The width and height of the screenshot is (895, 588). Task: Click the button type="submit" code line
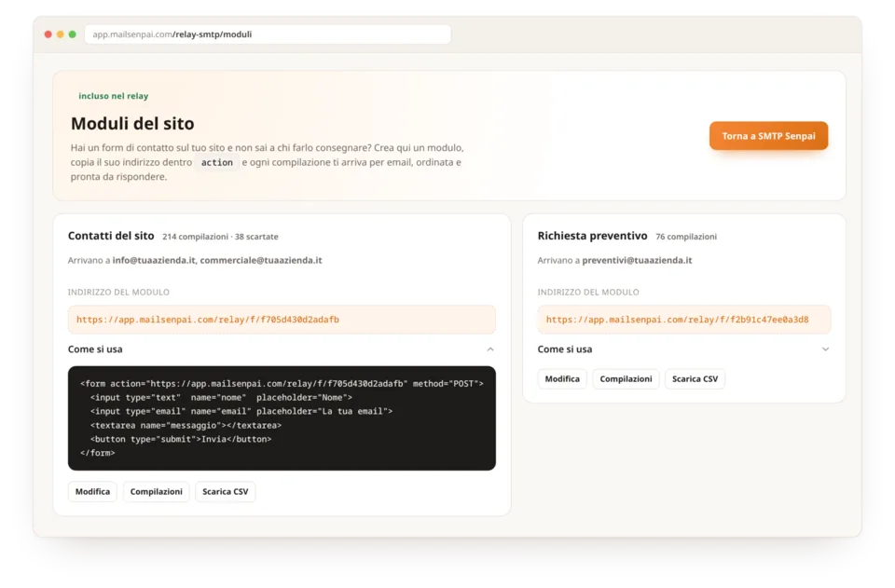tap(180, 439)
